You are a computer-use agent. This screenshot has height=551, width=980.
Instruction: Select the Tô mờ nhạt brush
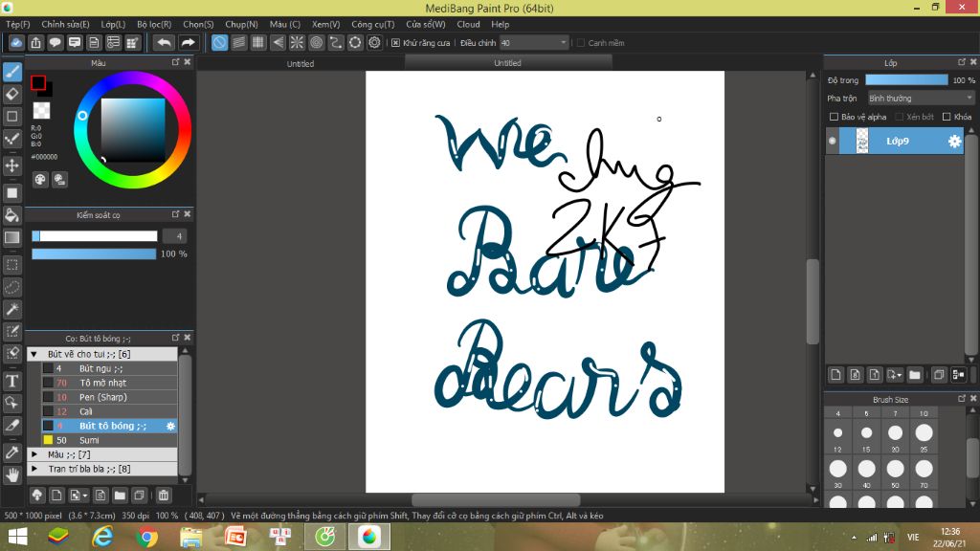(109, 383)
